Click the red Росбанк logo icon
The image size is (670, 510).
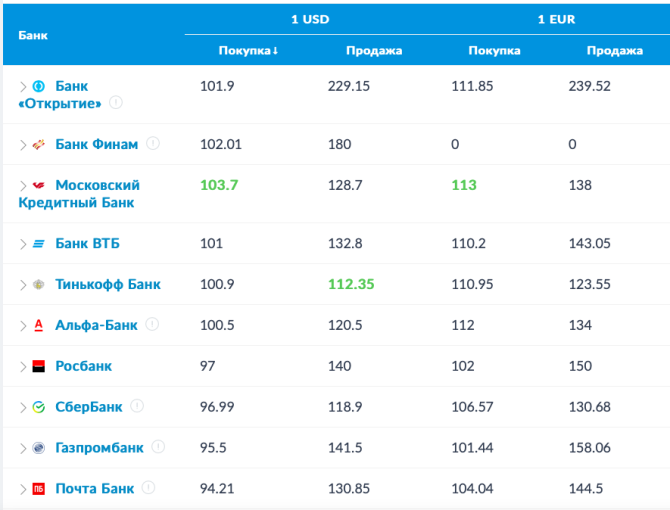[39, 366]
